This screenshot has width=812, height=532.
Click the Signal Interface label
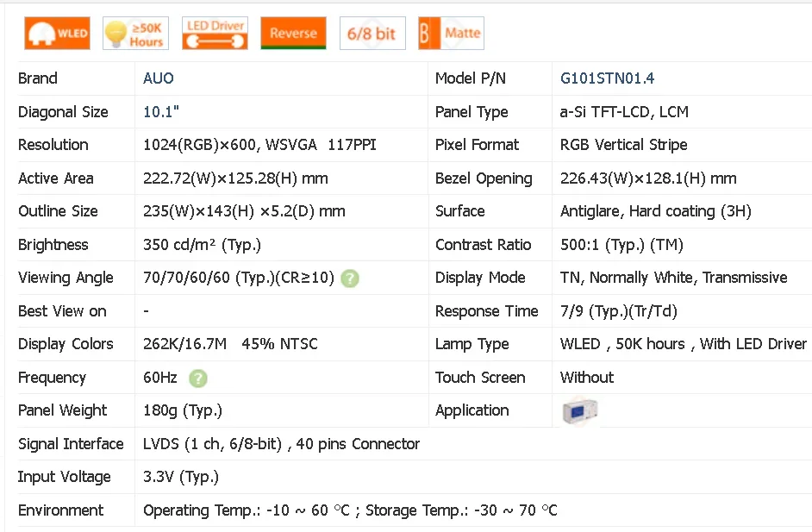click(x=71, y=444)
